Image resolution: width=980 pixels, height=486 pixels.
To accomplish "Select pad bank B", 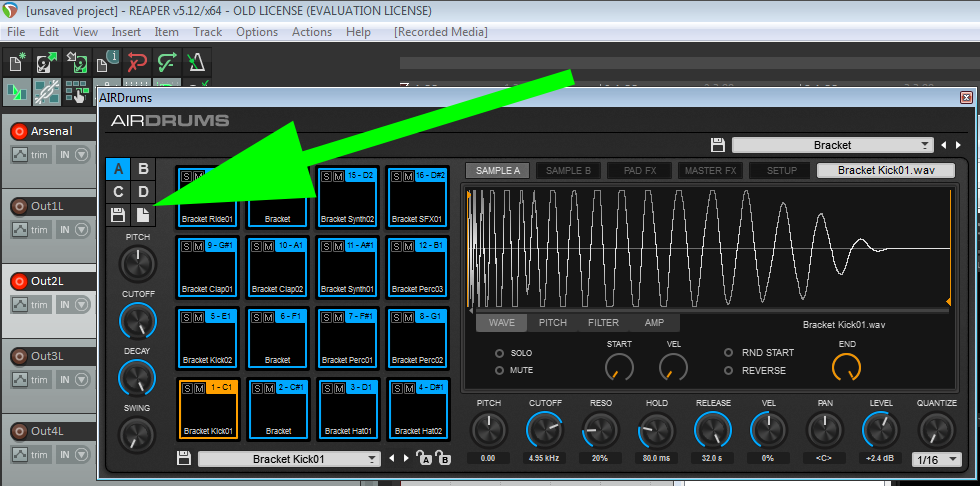I will [x=143, y=168].
